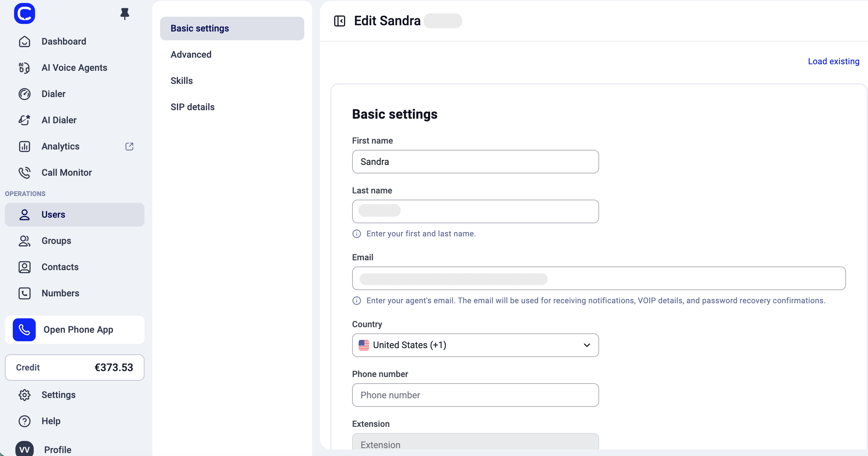Select the Basic settings tab

[232, 28]
